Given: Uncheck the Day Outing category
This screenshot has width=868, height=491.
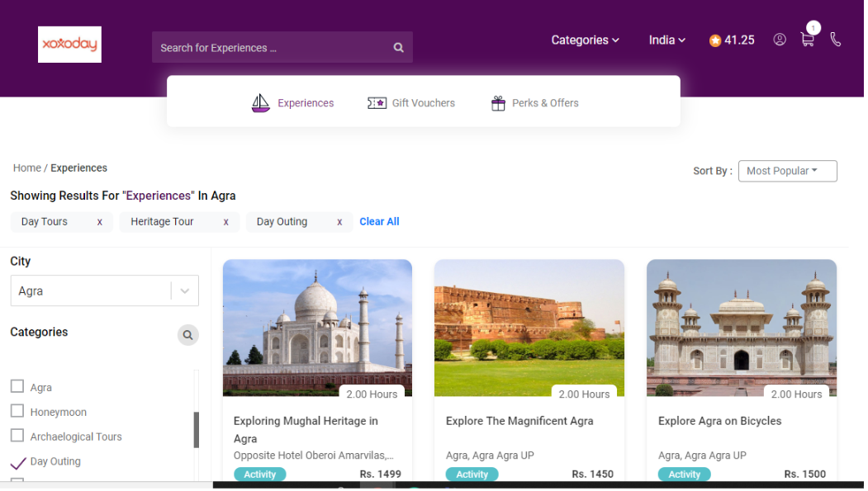Looking at the screenshot, I should coord(18,463).
